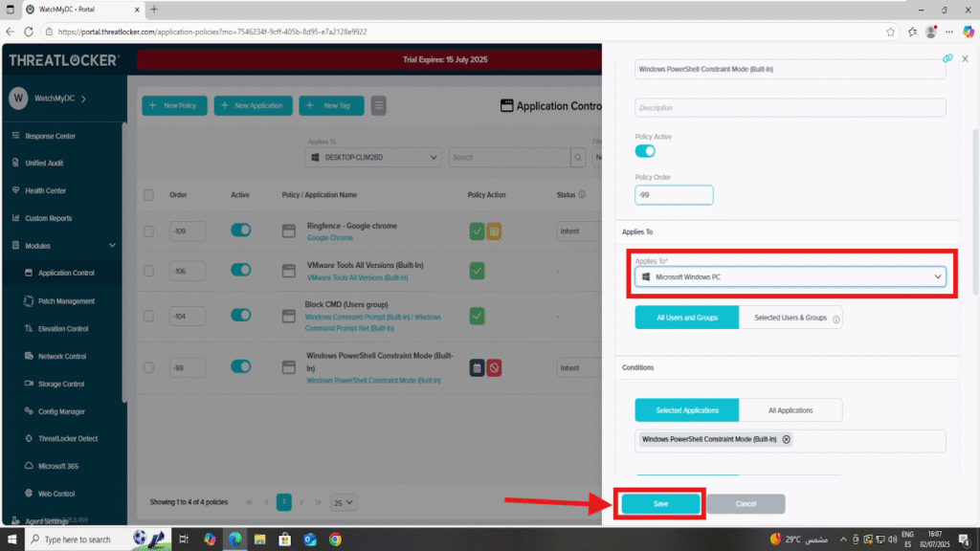
Task: Open the list menu icon beside New Tag
Action: 378,105
